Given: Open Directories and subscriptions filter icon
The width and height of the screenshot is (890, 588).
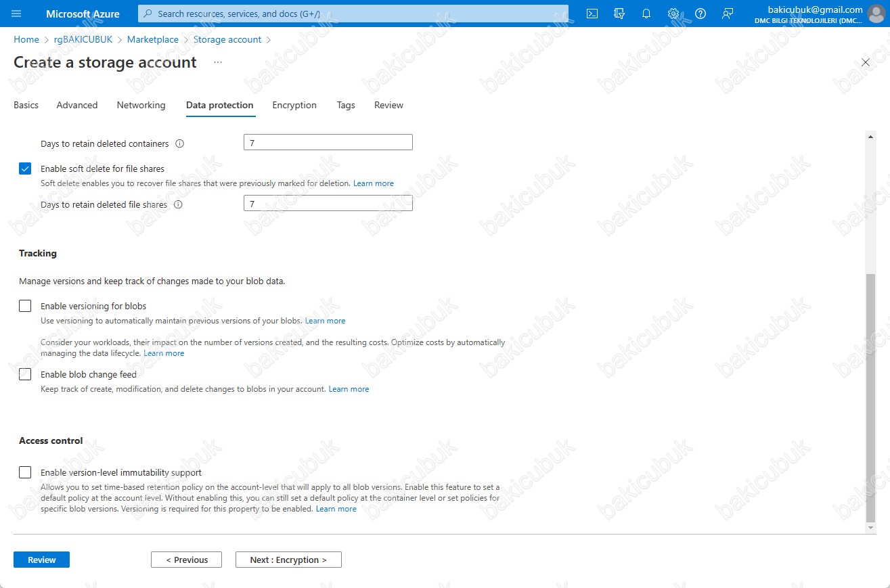Looking at the screenshot, I should click(619, 14).
